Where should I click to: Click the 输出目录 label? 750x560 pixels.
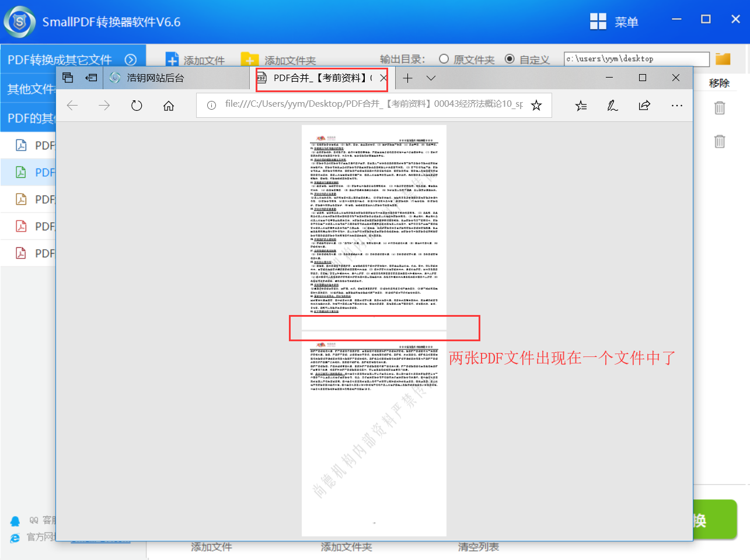403,59
